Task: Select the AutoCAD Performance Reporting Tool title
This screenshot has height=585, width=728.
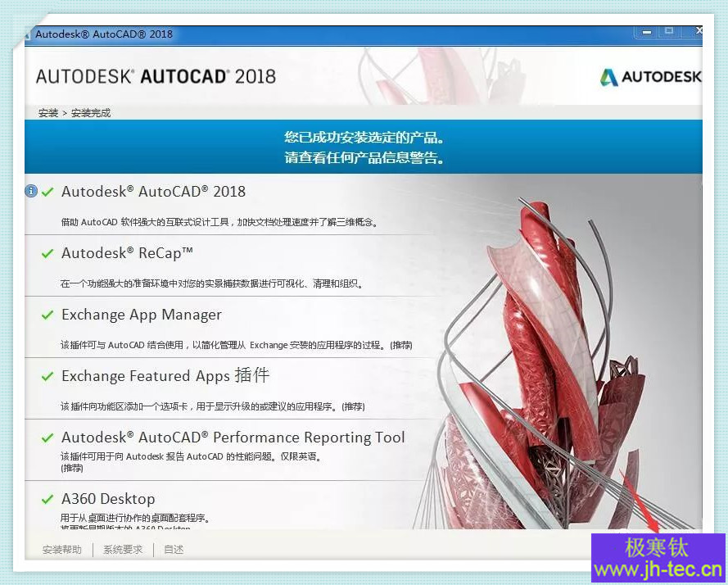Action: pos(233,438)
